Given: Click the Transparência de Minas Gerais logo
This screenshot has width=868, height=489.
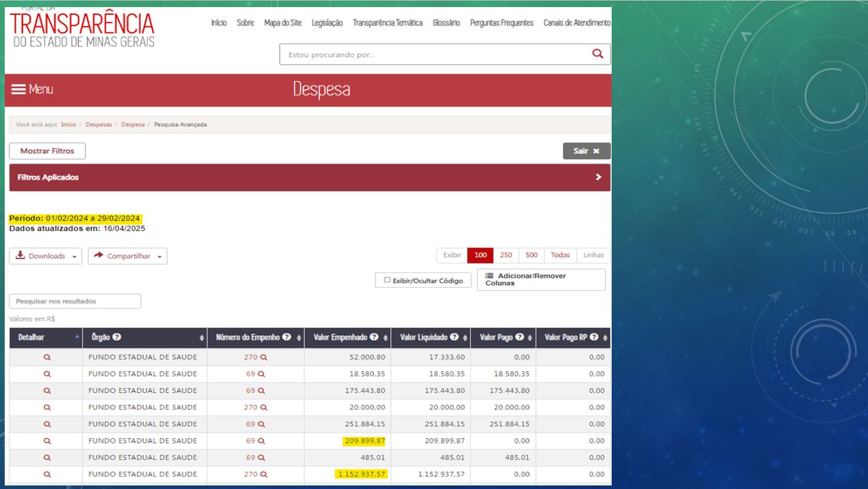Looking at the screenshot, I should pos(82,28).
